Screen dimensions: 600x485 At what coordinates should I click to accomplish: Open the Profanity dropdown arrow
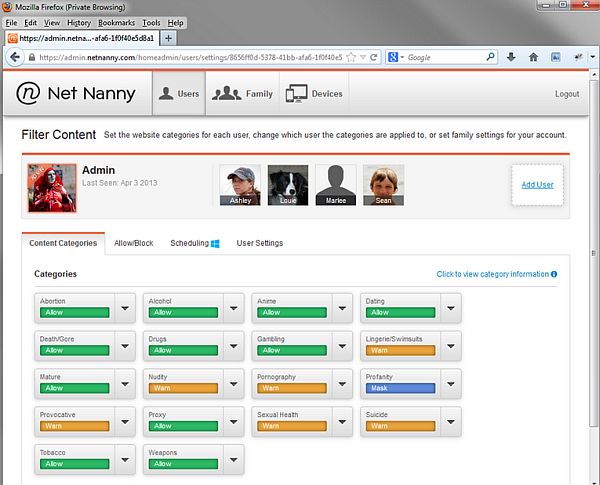[x=451, y=384]
